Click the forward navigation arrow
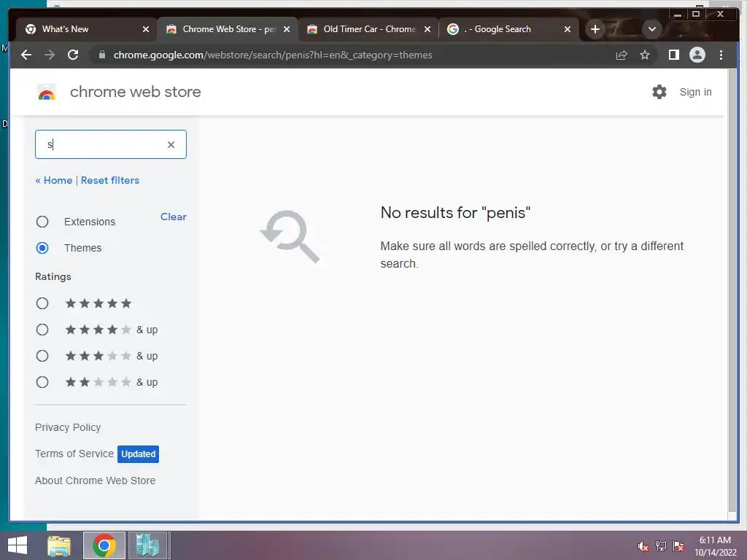747x560 pixels. tap(50, 55)
